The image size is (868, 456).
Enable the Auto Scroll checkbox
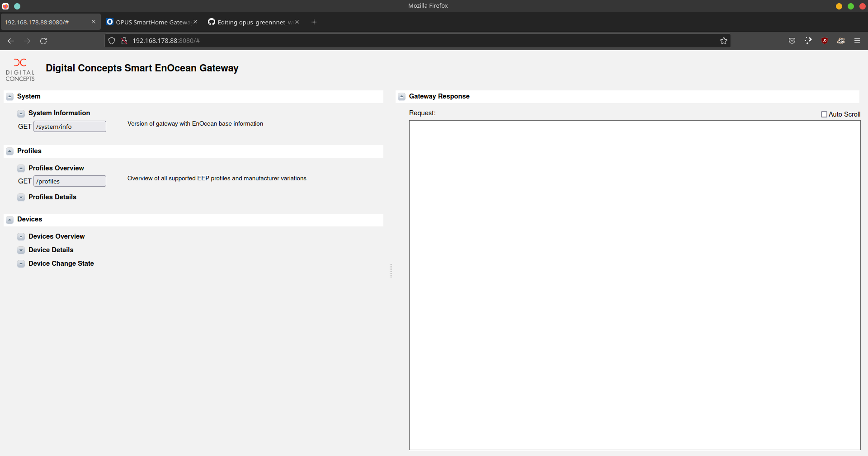coord(824,114)
